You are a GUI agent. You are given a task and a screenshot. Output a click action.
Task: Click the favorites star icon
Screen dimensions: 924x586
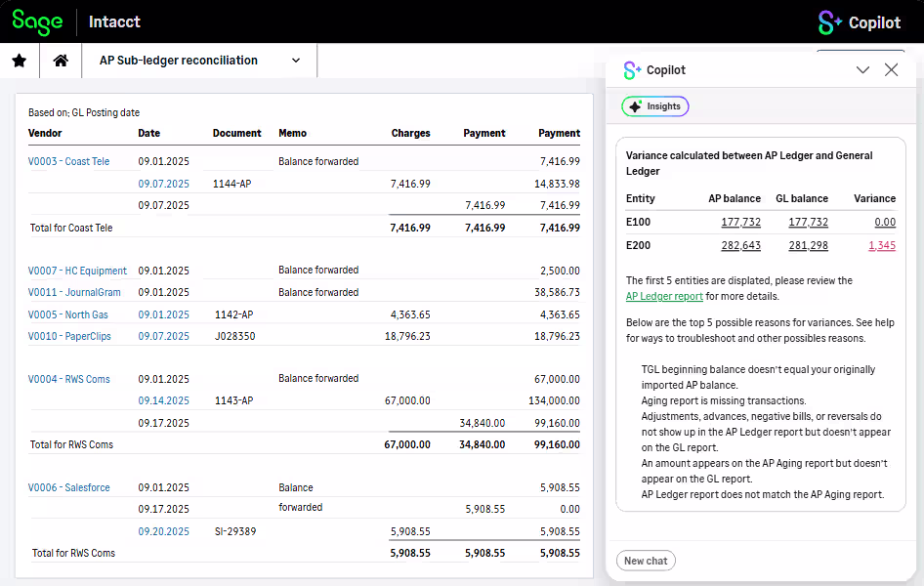[20, 61]
